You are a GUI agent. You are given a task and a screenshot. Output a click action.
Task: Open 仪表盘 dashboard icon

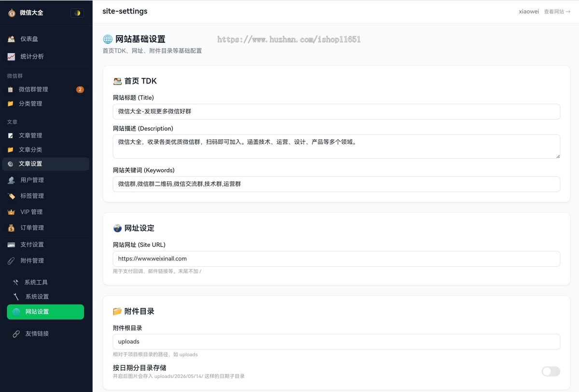click(x=11, y=39)
